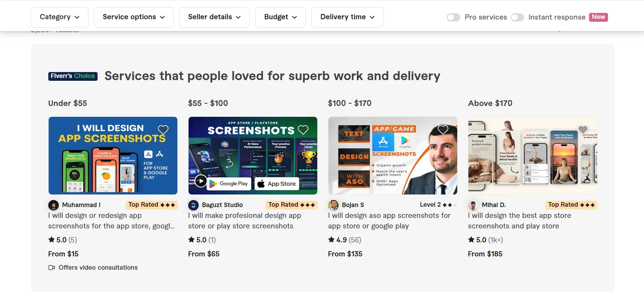Open Muhammad I's profile avatar
Screen dimensions: 644x305
[x=53, y=205]
